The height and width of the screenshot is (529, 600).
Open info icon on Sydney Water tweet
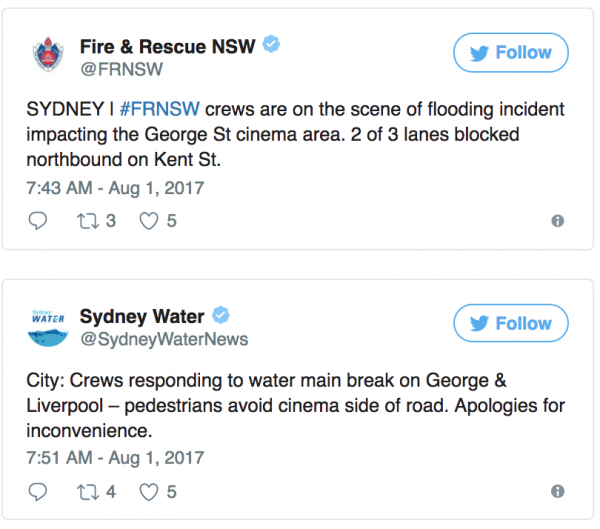(557, 492)
